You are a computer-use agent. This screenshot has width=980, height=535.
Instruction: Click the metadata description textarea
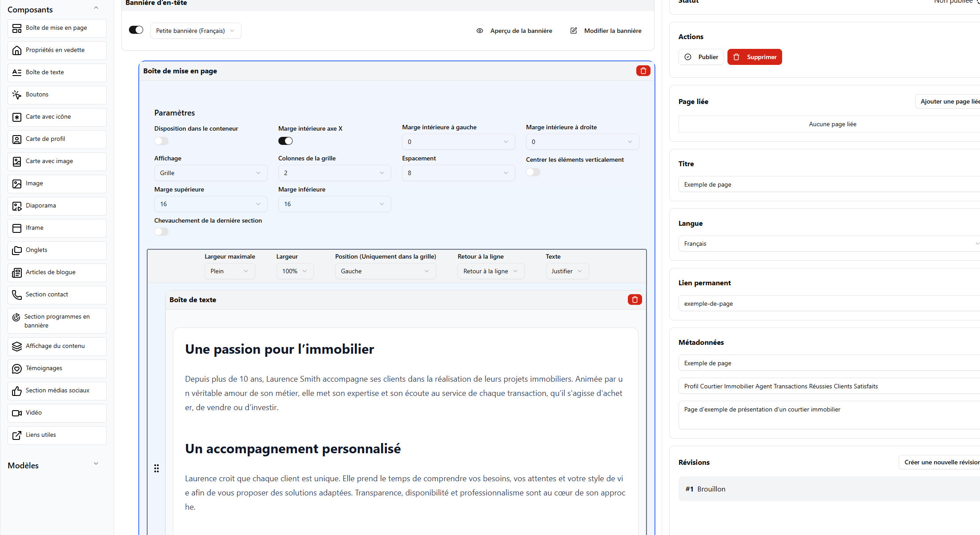click(829, 415)
